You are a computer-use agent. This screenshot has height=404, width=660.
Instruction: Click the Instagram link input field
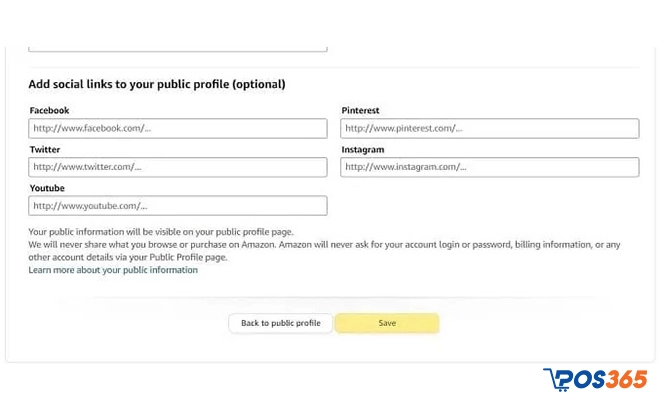(x=489, y=167)
